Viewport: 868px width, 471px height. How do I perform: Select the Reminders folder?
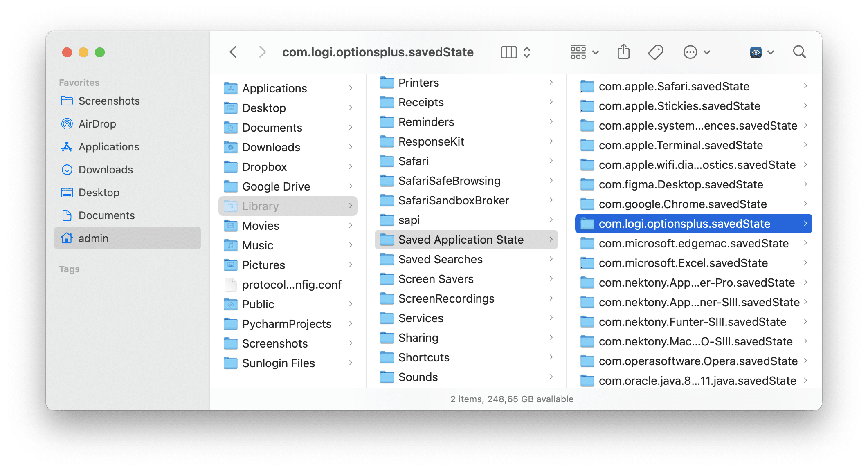pos(466,122)
